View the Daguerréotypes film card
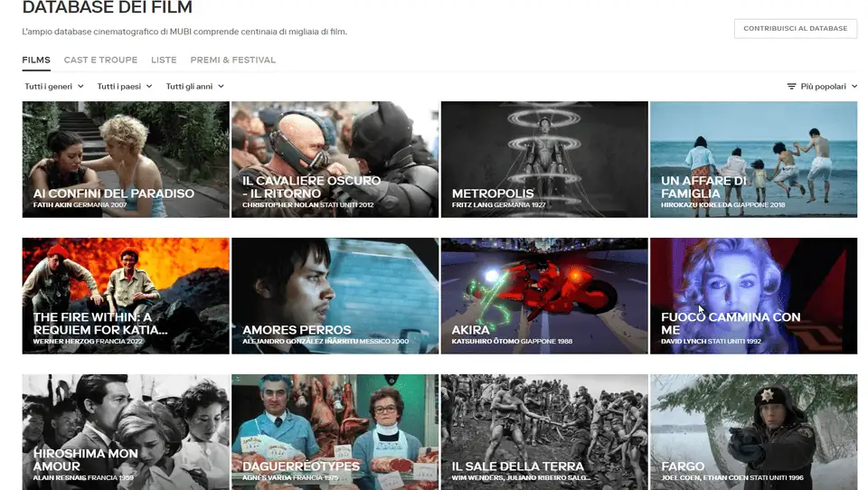 pyautogui.click(x=335, y=432)
